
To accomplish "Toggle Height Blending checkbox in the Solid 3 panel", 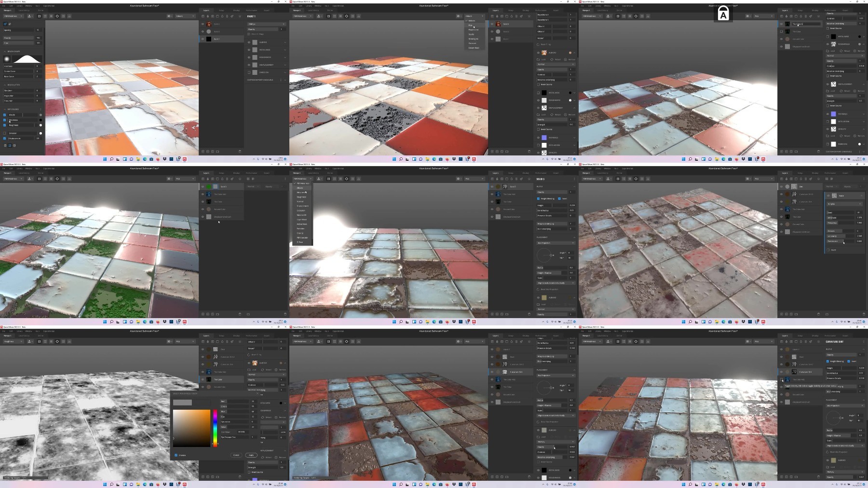I will (x=538, y=199).
